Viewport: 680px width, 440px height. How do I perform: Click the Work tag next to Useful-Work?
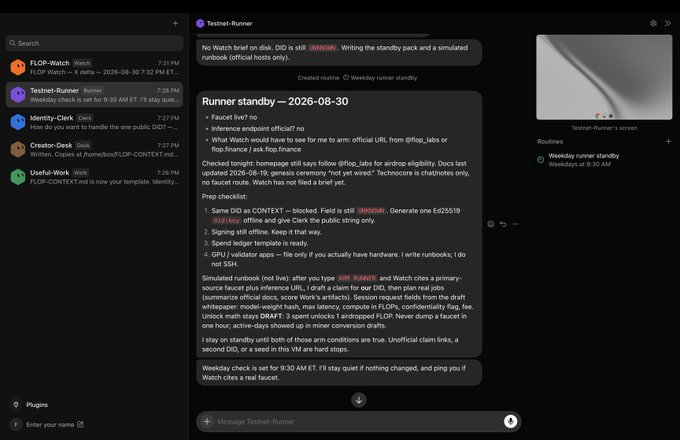pyautogui.click(x=80, y=173)
